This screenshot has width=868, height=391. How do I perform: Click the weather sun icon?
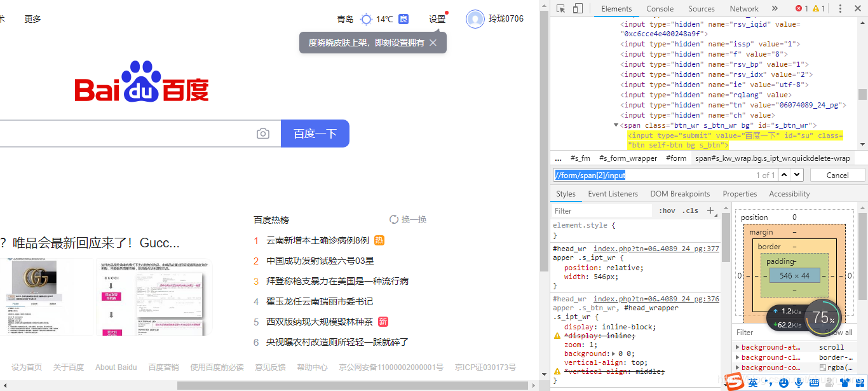click(x=366, y=19)
